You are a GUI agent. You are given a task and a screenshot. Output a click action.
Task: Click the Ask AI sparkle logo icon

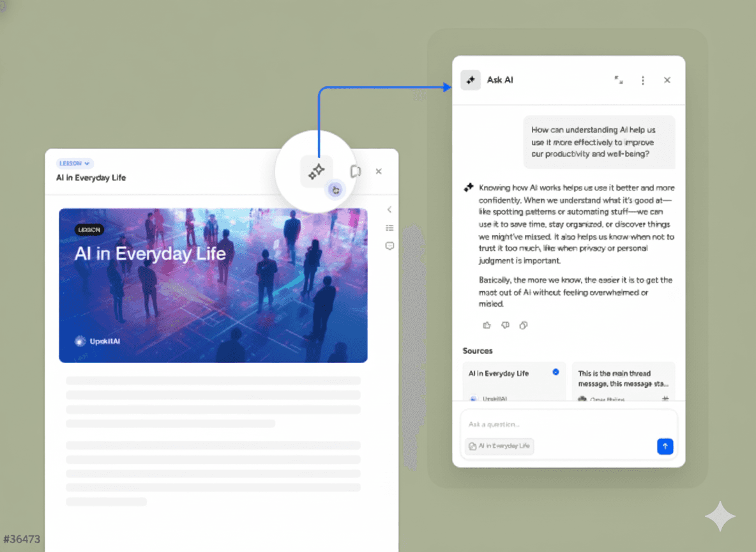tap(471, 80)
